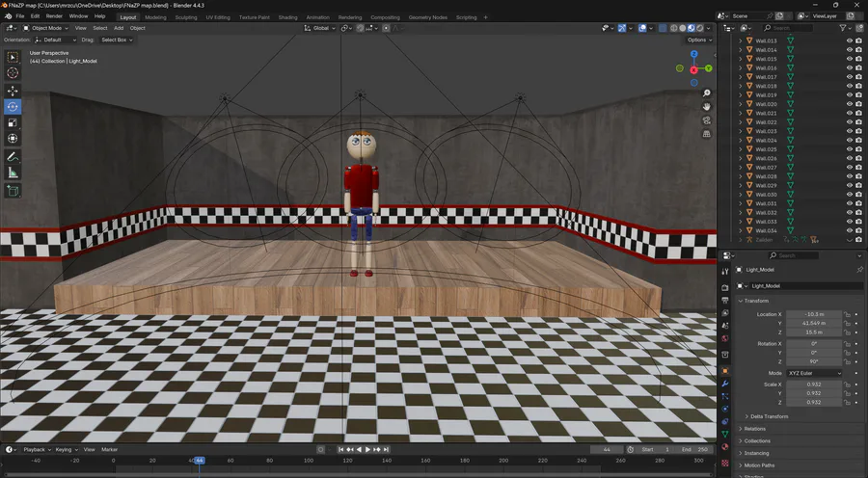Lock the Scale Y value

[x=847, y=393]
